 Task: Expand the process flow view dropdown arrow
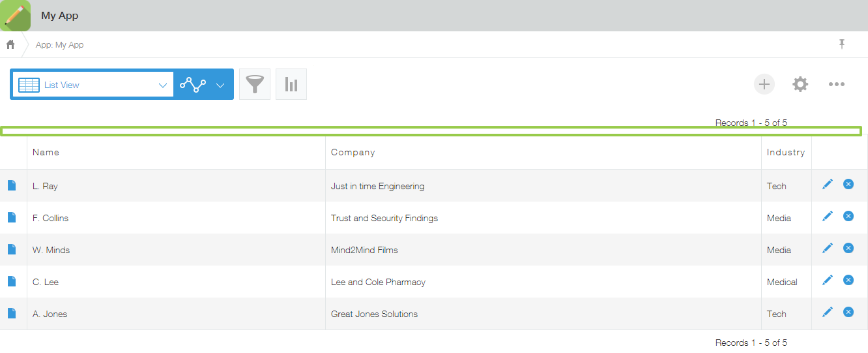(x=220, y=85)
